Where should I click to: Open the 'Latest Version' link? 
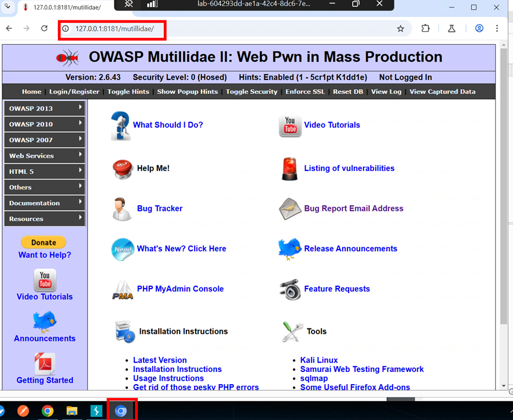point(160,360)
